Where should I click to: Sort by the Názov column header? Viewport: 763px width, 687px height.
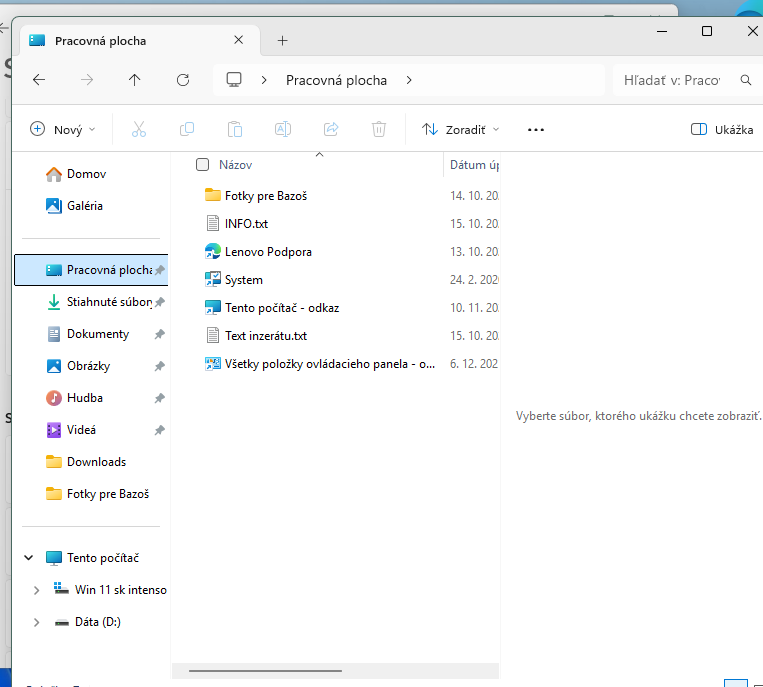click(236, 165)
